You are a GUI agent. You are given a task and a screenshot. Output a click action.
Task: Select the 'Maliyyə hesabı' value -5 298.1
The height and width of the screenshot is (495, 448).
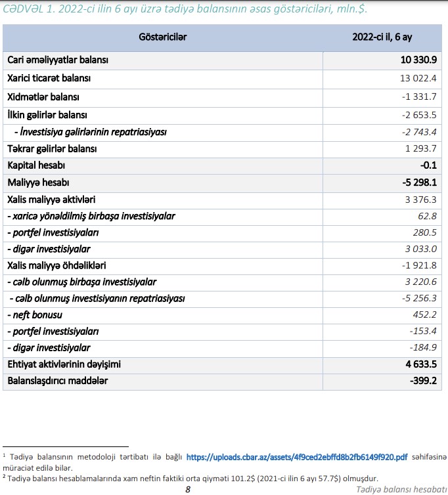(418, 182)
